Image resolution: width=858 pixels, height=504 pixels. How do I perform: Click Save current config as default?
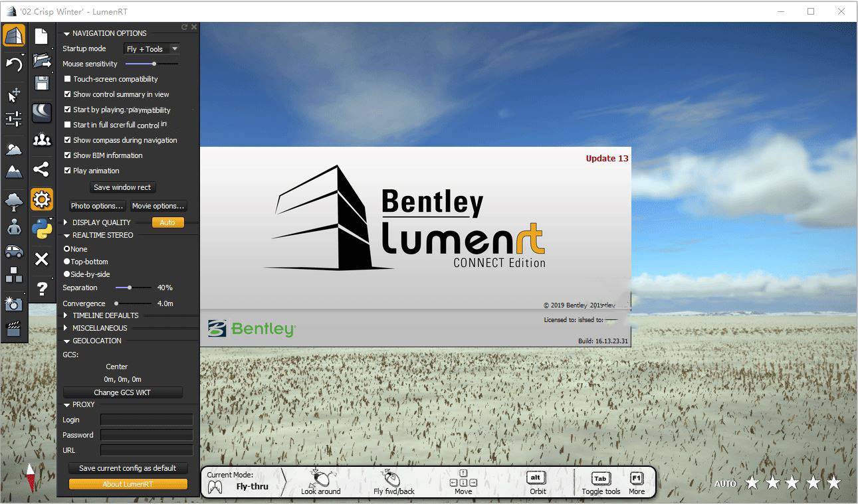pyautogui.click(x=128, y=468)
